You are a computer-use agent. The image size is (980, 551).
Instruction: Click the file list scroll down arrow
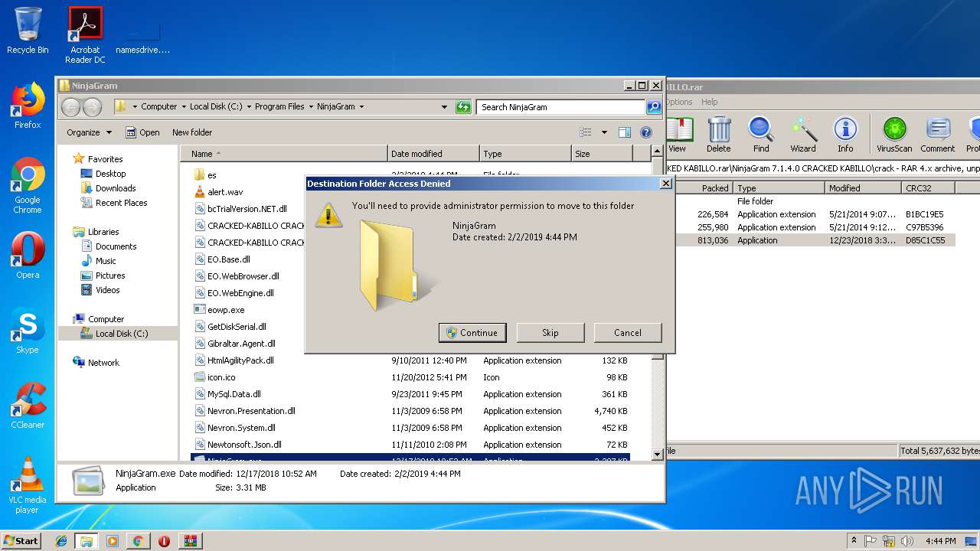pyautogui.click(x=656, y=454)
